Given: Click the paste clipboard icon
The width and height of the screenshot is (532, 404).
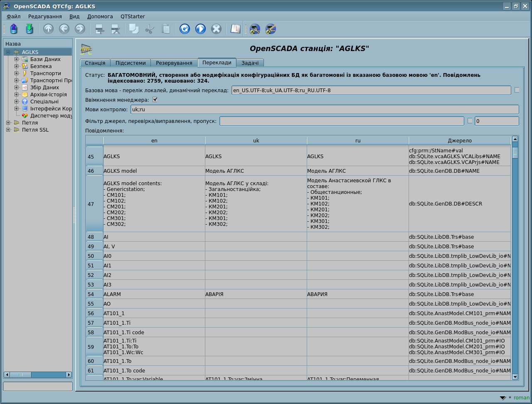Looking at the screenshot, I should coord(165,29).
